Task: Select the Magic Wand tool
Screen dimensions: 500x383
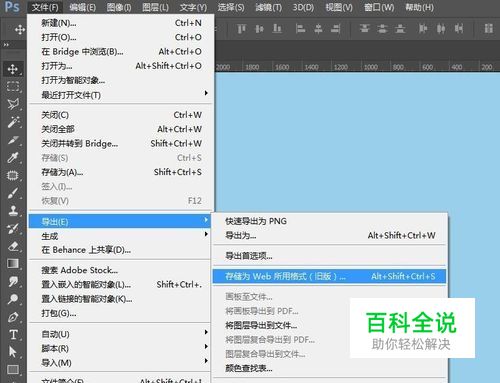Action: [13, 122]
